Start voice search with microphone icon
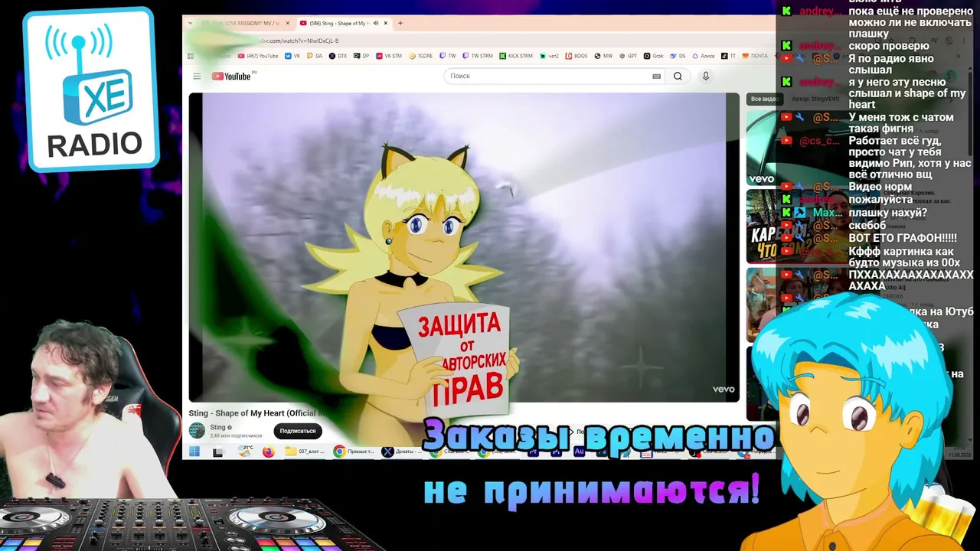Image resolution: width=980 pixels, height=551 pixels. 706,76
